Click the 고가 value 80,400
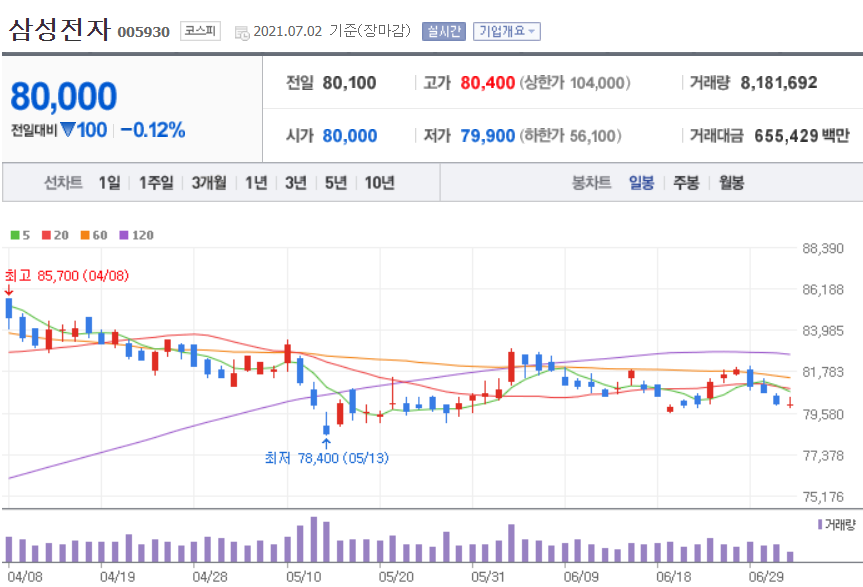This screenshot has width=863, height=587. tap(488, 83)
